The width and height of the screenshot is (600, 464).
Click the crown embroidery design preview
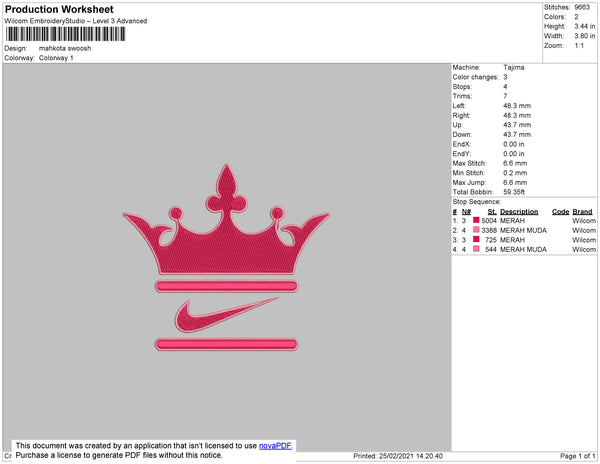226,219
